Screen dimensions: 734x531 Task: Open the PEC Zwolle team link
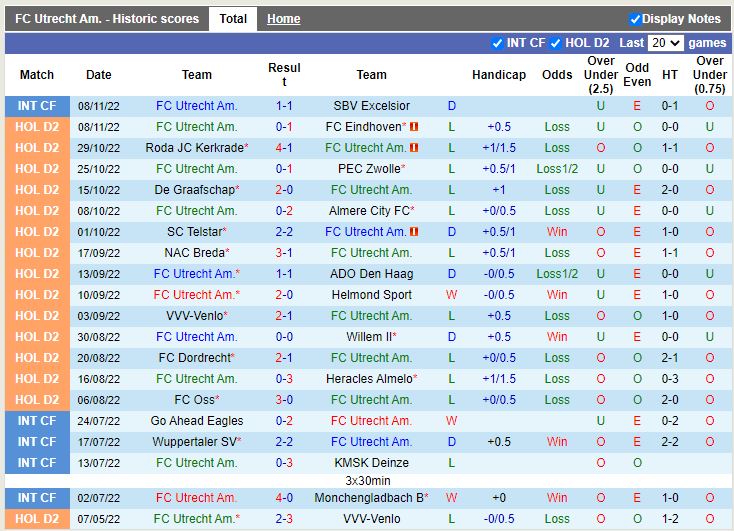369,169
